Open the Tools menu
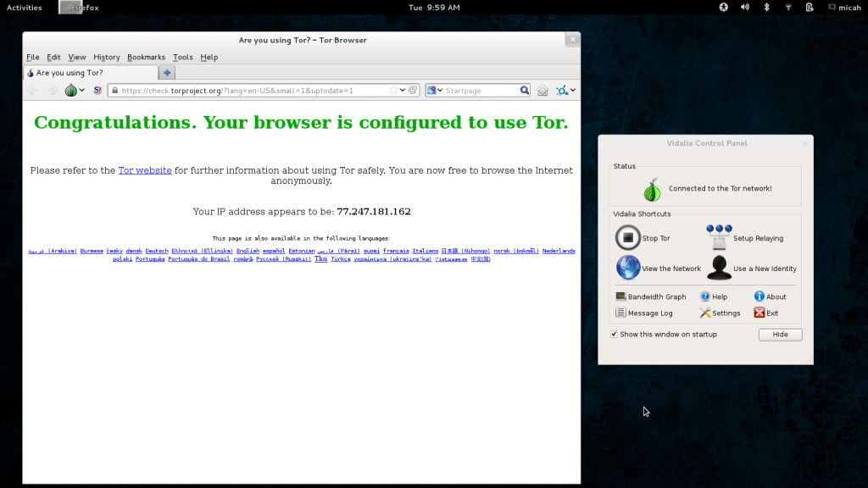The image size is (868, 488). click(x=183, y=57)
